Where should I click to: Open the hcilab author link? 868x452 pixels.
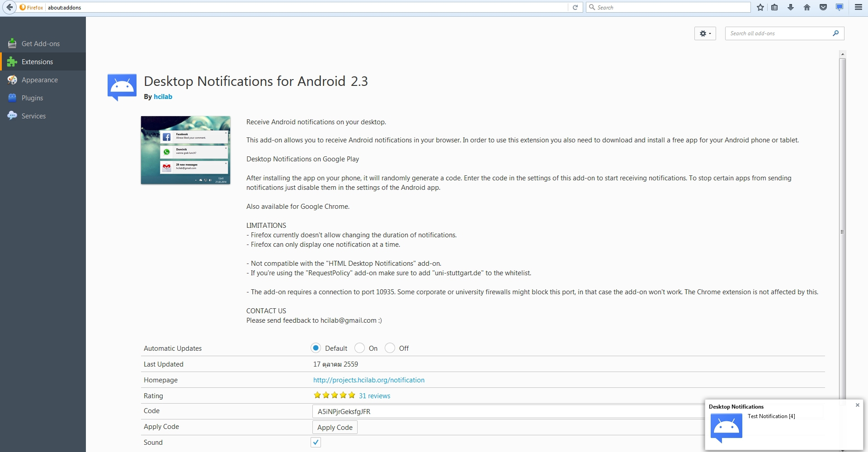(163, 97)
